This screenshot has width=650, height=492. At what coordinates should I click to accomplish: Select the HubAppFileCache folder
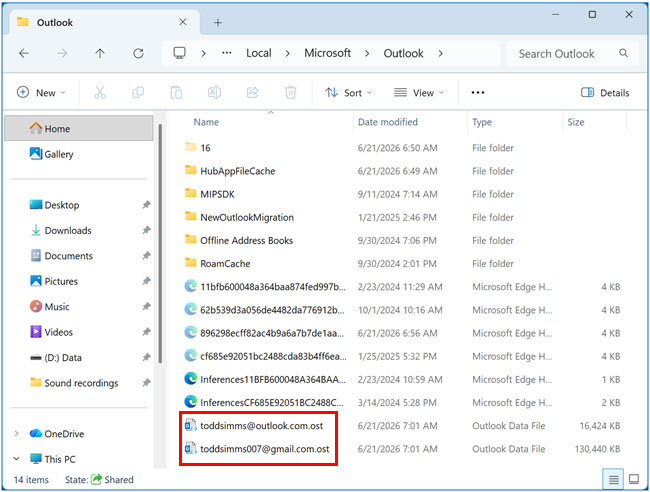click(238, 171)
